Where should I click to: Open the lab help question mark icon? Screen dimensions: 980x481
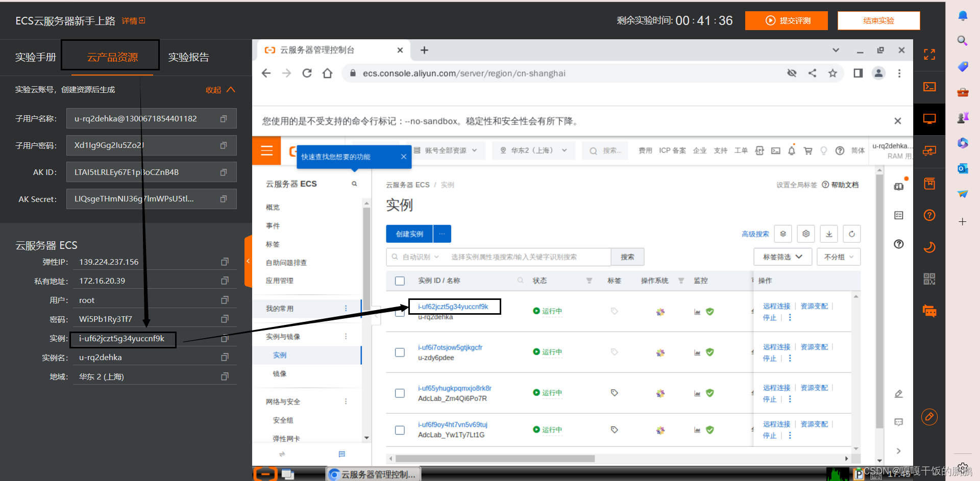[929, 215]
